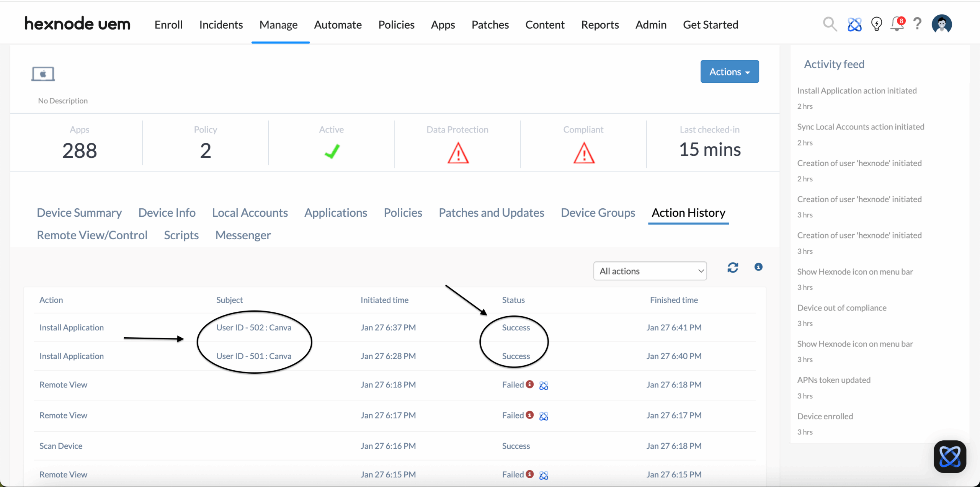Switch to the Device Info tab
The width and height of the screenshot is (980, 487).
click(x=167, y=212)
